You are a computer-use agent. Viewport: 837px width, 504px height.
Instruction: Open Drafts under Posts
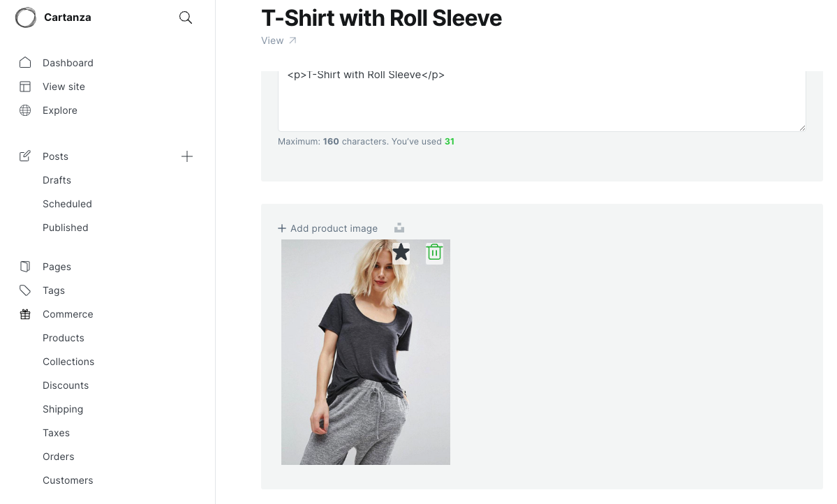57,180
